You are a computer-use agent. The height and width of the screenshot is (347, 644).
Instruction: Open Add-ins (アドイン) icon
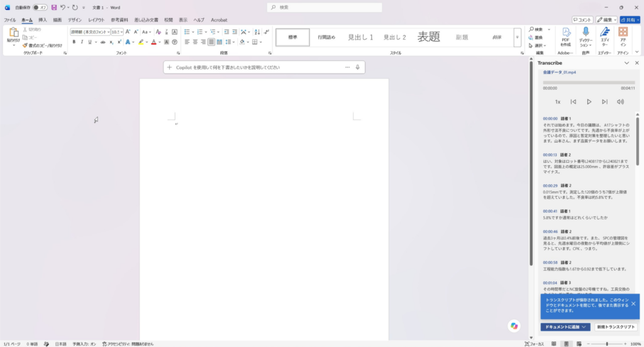point(623,32)
